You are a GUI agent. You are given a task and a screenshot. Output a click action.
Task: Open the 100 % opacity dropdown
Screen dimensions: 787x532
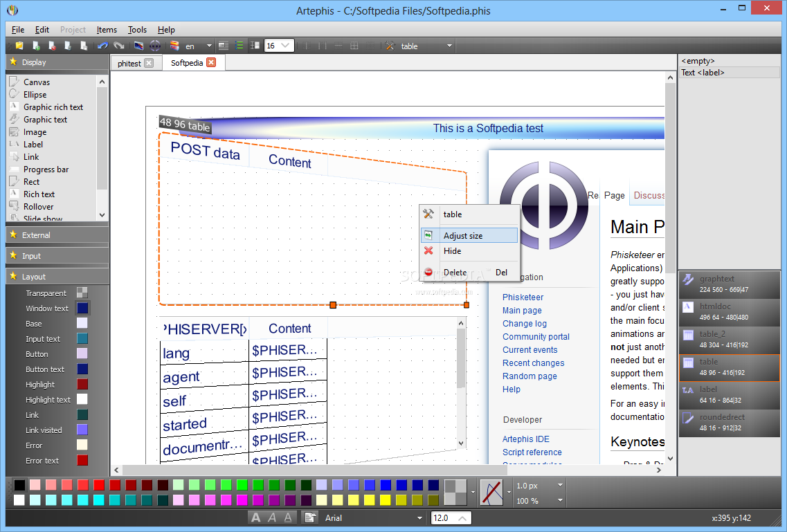click(x=560, y=500)
